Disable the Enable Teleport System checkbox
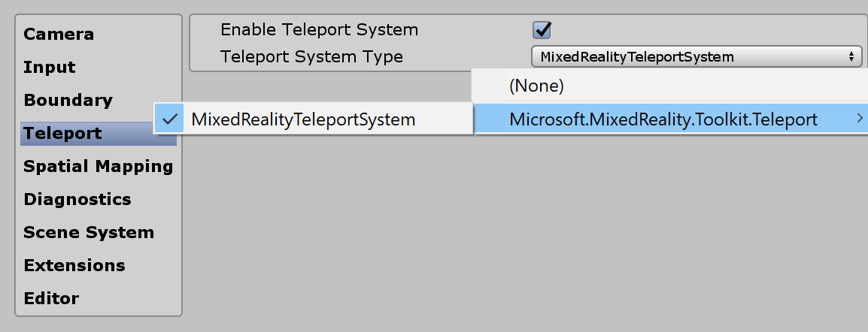 542,30
